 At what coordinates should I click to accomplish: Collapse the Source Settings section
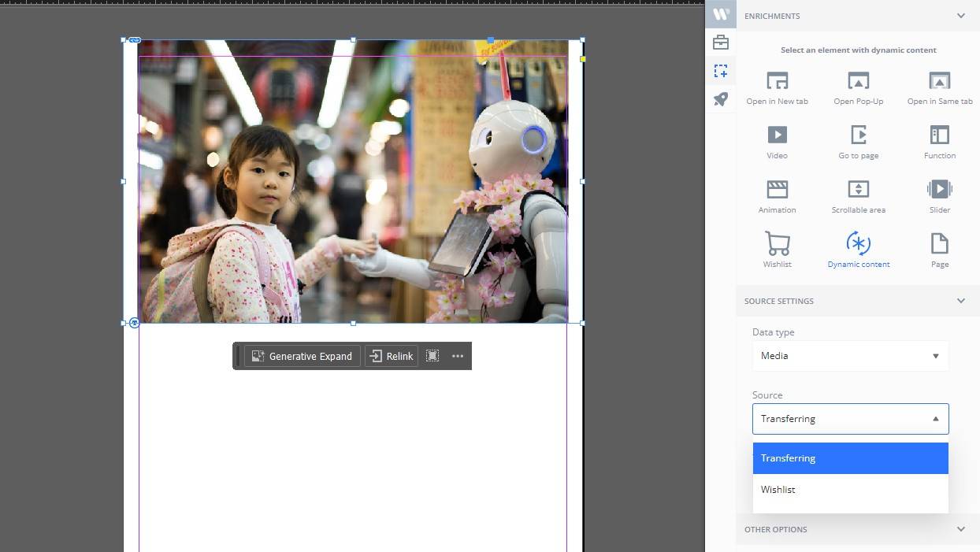(x=960, y=301)
